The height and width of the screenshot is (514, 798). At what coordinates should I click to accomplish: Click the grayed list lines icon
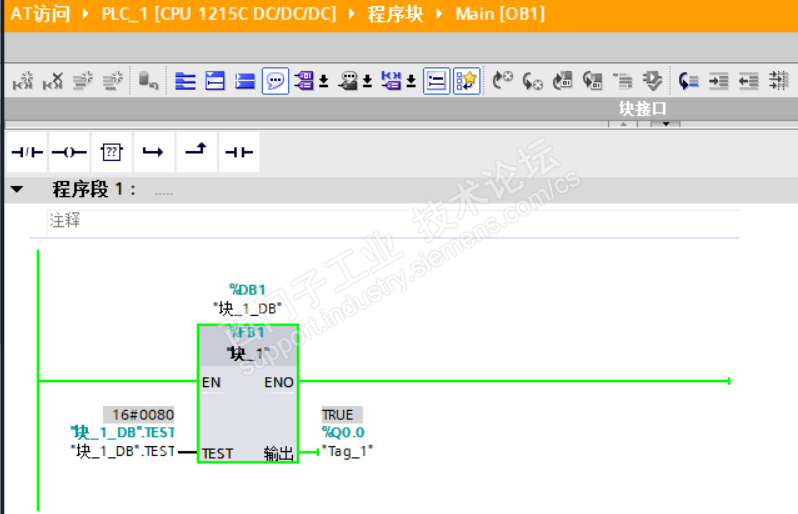pyautogui.click(x=622, y=81)
